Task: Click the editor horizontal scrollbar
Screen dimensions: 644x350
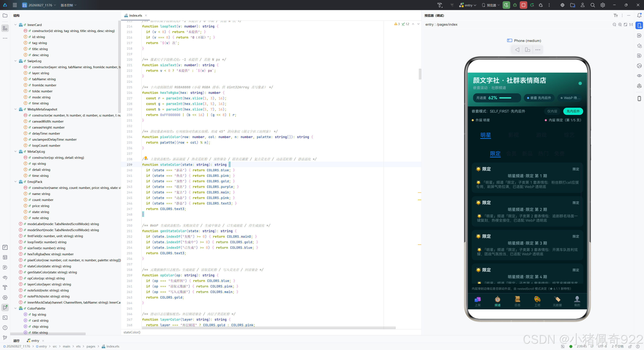Action: coord(269,328)
